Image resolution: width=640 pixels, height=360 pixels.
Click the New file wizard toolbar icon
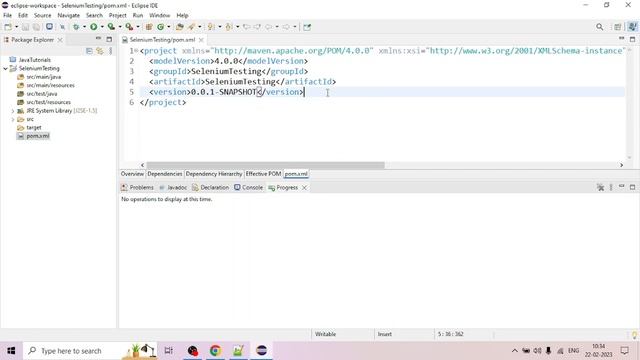(8, 27)
